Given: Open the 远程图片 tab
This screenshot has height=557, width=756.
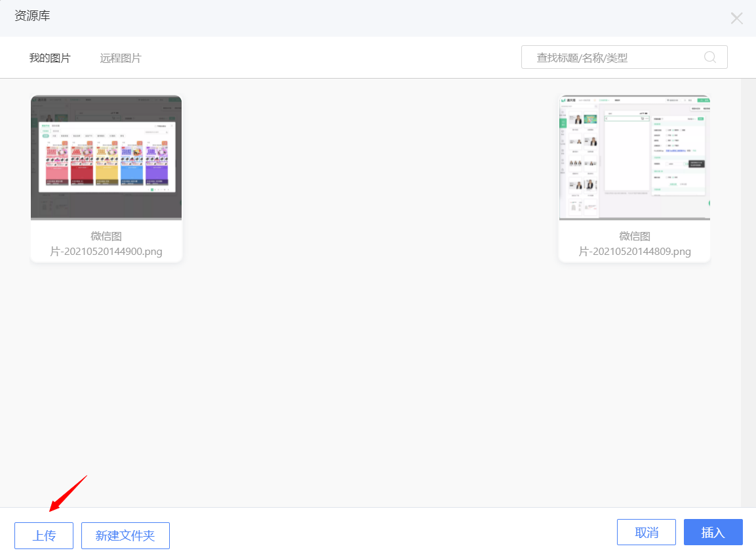Looking at the screenshot, I should (121, 58).
